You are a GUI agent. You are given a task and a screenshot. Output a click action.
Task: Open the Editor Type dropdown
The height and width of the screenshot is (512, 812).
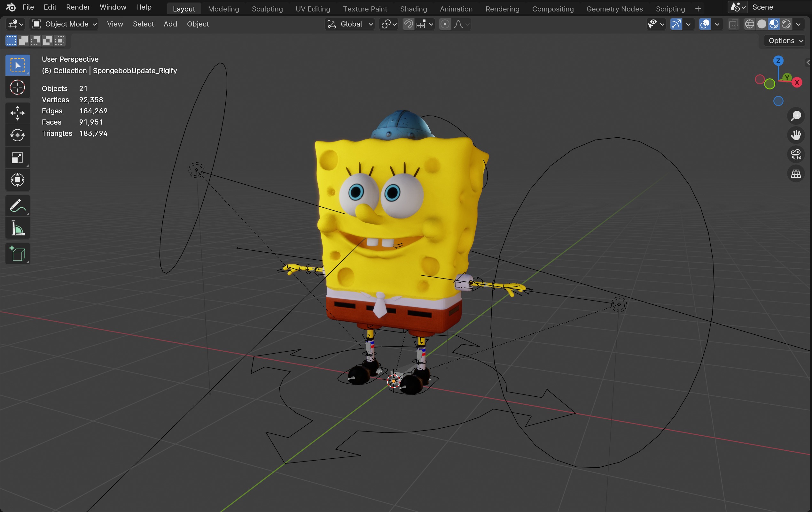click(16, 24)
